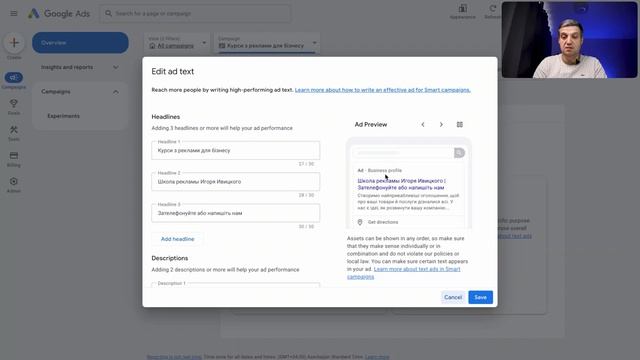Viewport: 640px width, 360px height.
Task: Open Tools in the left rail
Action: tap(13, 133)
